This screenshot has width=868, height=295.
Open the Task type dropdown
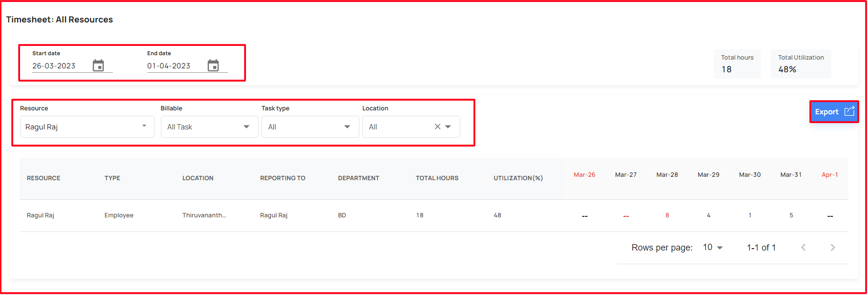310,126
